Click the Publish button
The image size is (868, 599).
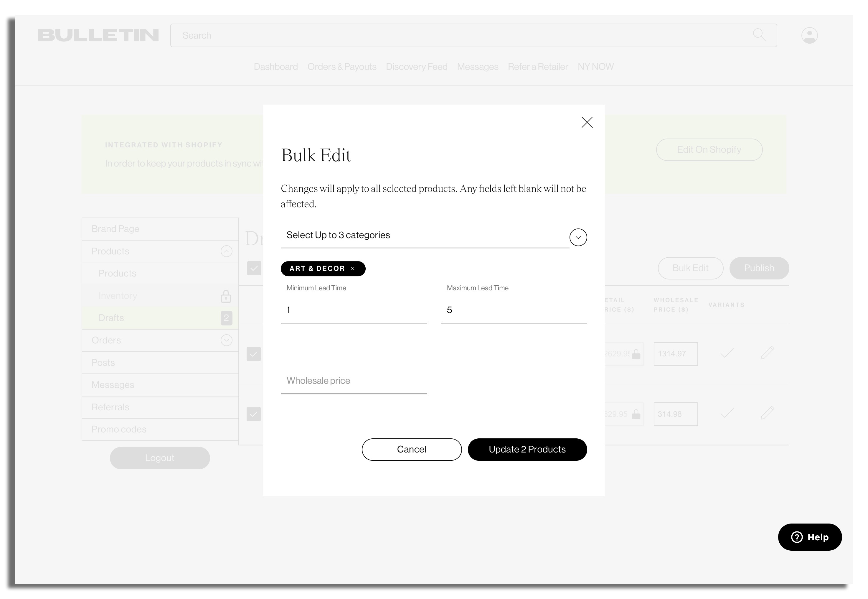click(x=759, y=268)
